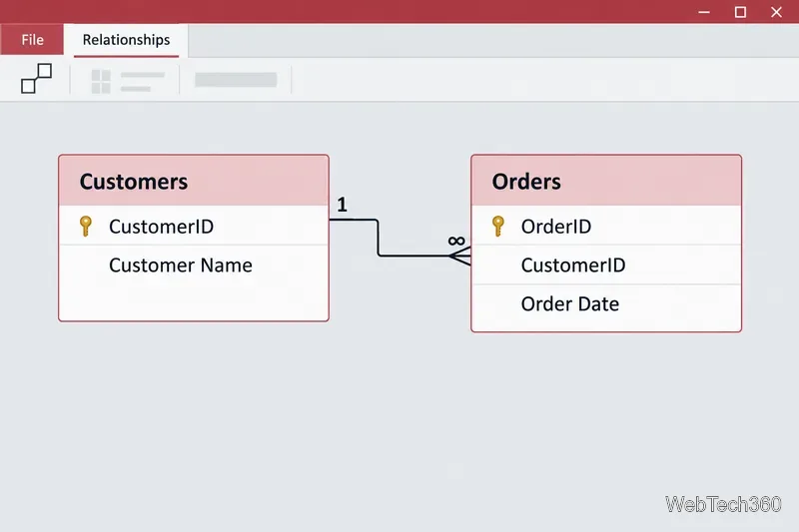Minimize the window

point(704,12)
